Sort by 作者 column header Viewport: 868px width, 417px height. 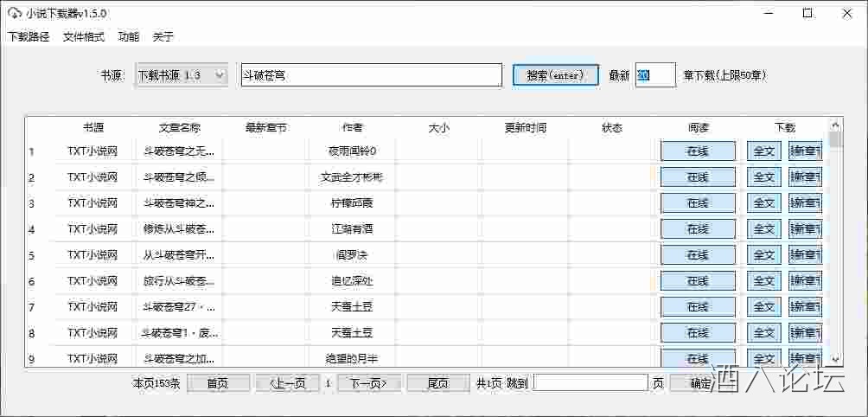point(352,127)
